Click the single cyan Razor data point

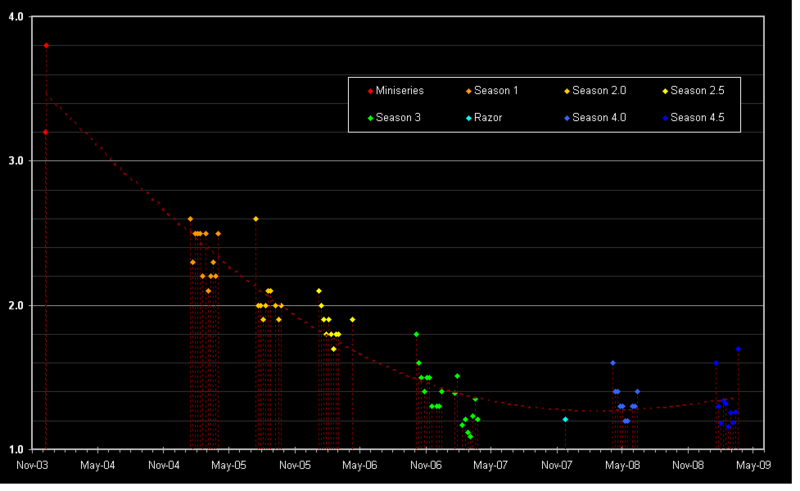click(x=565, y=419)
